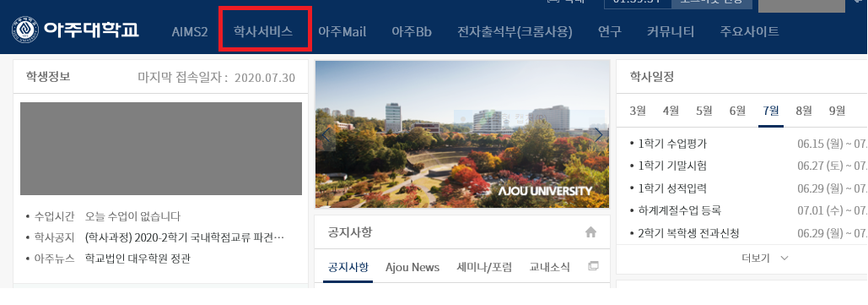This screenshot has height=305, width=868.
Task: Select 3월 in academic calendar
Action: click(638, 111)
